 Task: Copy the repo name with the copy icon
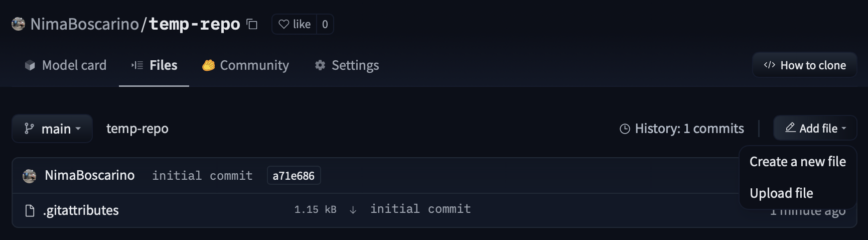[x=252, y=24]
